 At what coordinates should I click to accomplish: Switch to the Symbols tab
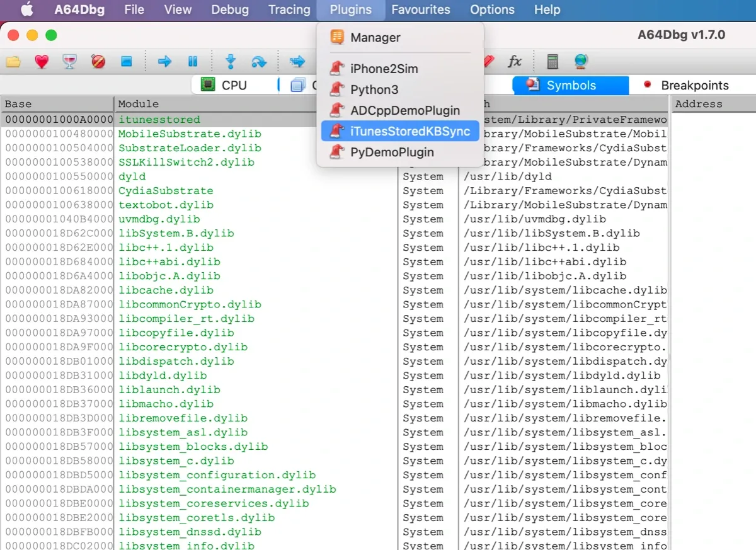point(571,85)
